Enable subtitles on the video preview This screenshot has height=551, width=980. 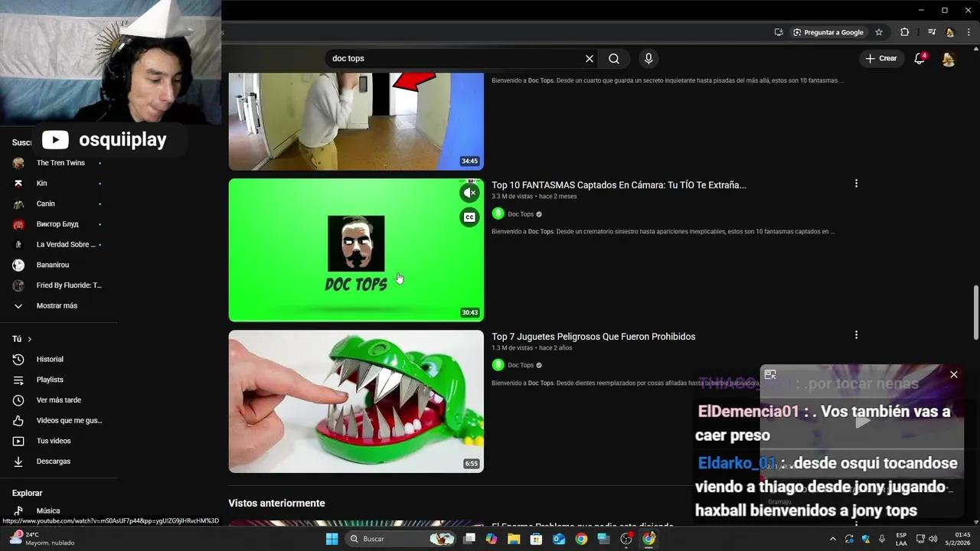[469, 217]
